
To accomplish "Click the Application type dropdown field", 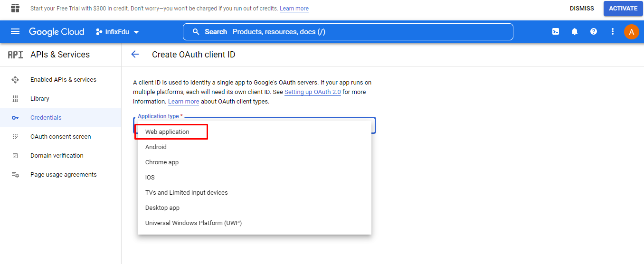I will pyautogui.click(x=255, y=125).
